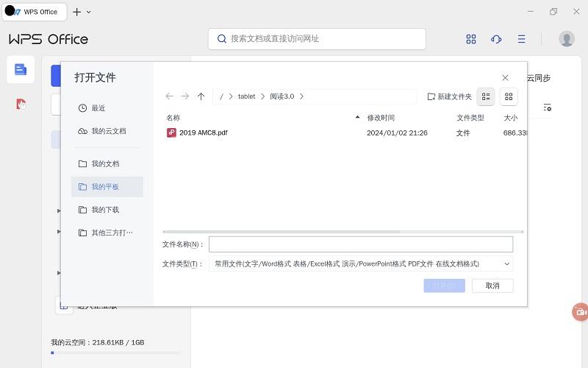The width and height of the screenshot is (588, 368).
Task: Click the new tab plus button
Action: (x=77, y=12)
